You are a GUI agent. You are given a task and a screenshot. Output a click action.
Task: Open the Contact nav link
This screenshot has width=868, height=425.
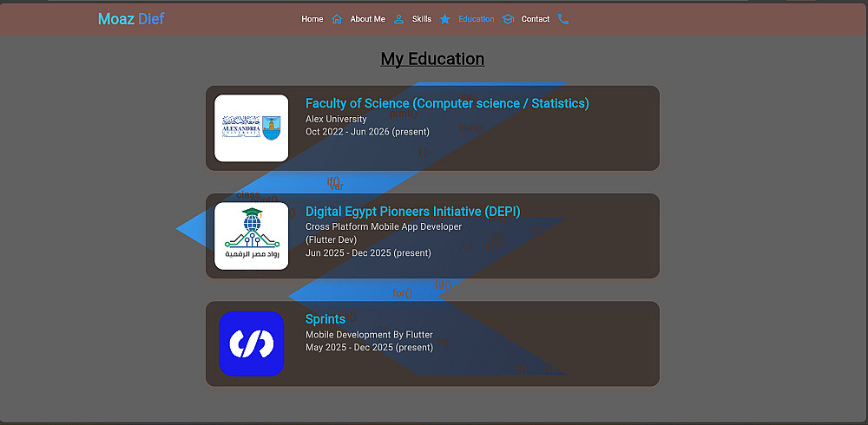pyautogui.click(x=536, y=19)
